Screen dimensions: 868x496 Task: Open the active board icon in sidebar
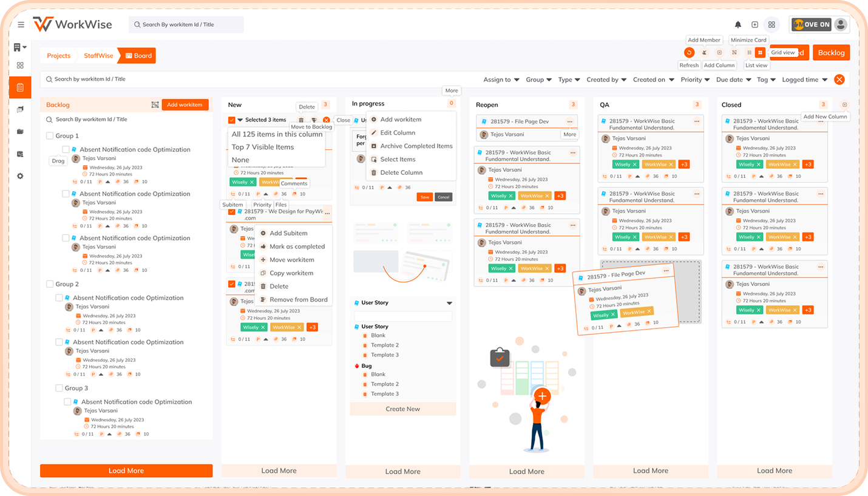20,88
